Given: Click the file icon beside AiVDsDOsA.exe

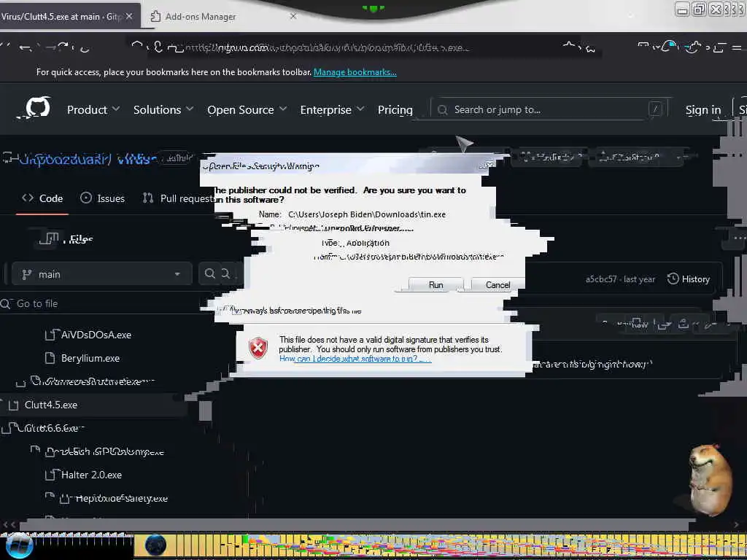Looking at the screenshot, I should [x=50, y=335].
